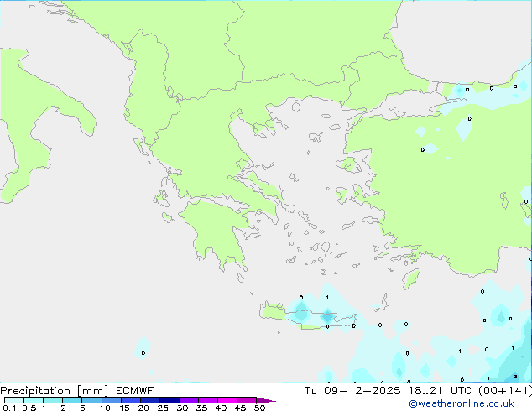Viewport: 532px width, 411px height.
Task: Click the 'ECMWF' model label
Action: 135,391
